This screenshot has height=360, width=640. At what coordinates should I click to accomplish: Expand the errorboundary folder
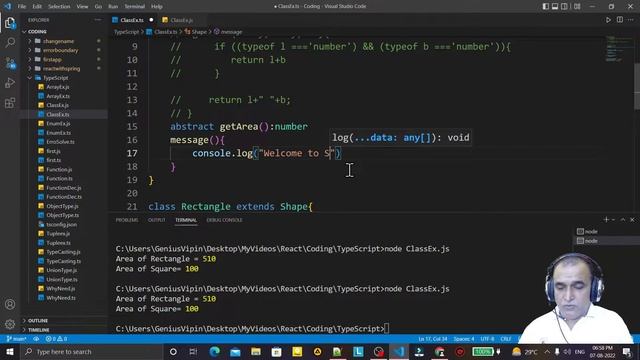tap(60, 50)
